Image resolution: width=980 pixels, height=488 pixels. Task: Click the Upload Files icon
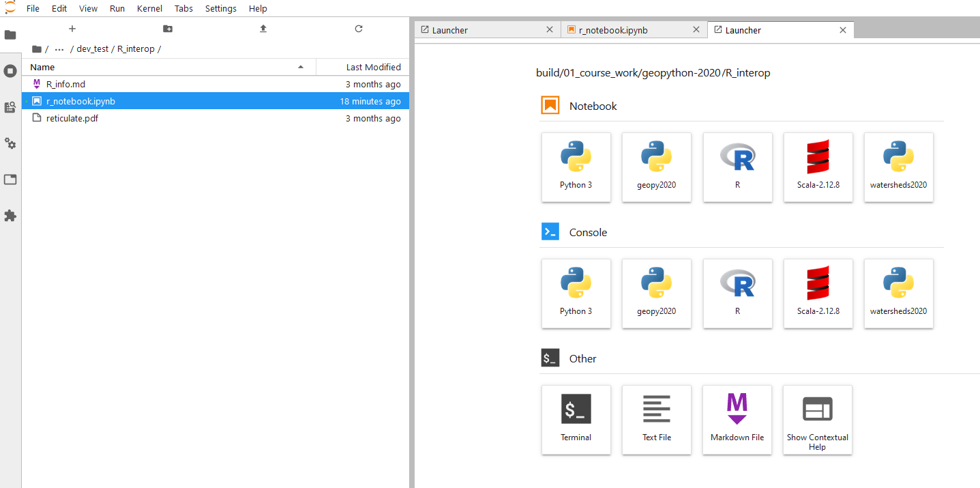[263, 29]
